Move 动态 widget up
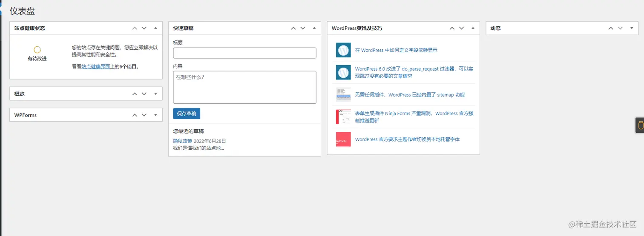Screen dimensions: 644x236 coord(611,28)
